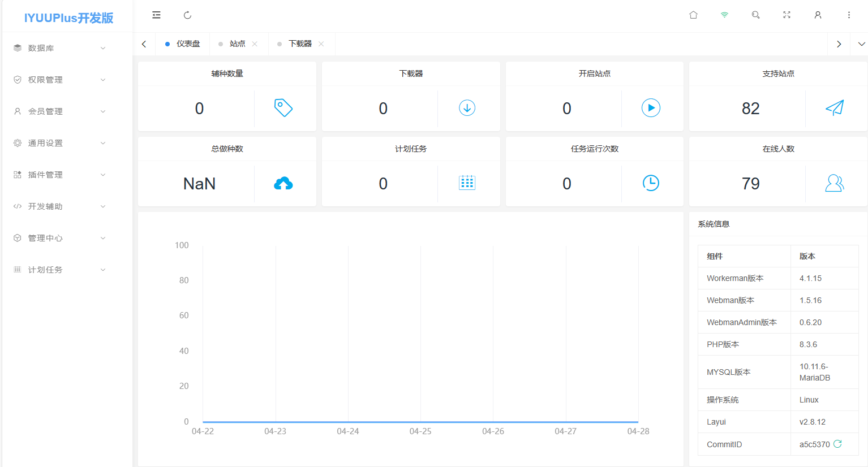Expand the 开发辅助 menu chevron
The height and width of the screenshot is (467, 868).
pos(103,206)
